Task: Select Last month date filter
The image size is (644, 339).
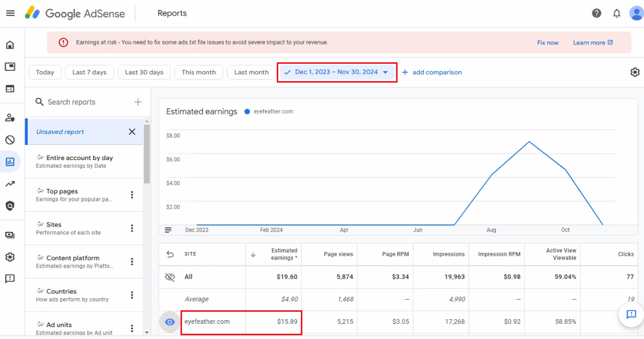Action: (252, 72)
